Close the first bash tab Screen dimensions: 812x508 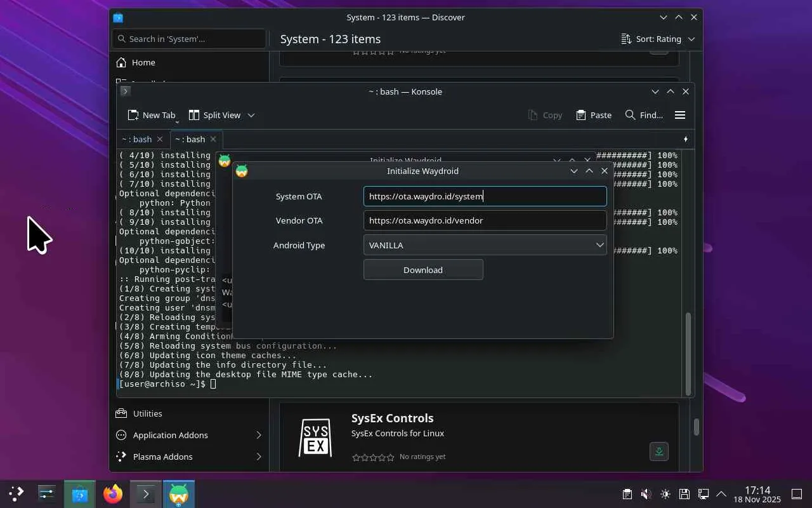tap(160, 139)
